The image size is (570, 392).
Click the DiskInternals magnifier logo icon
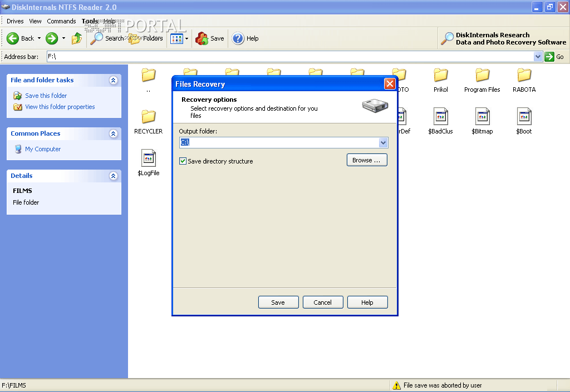pyautogui.click(x=447, y=38)
